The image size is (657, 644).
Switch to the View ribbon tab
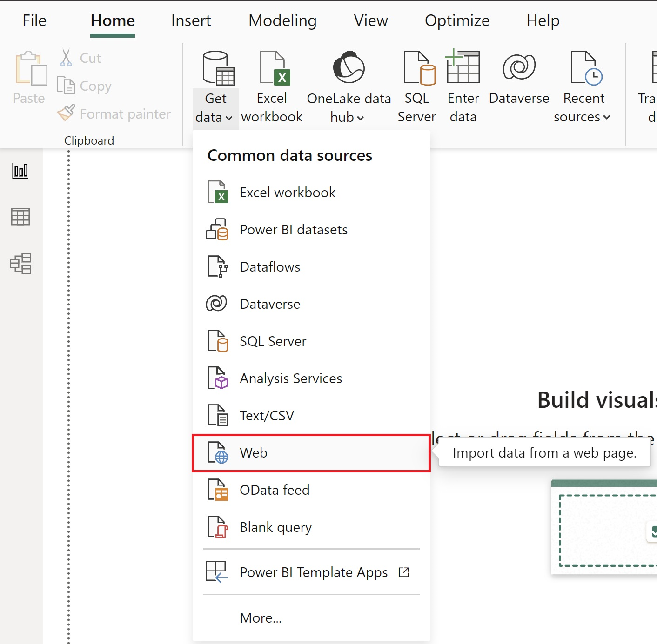coord(371,20)
